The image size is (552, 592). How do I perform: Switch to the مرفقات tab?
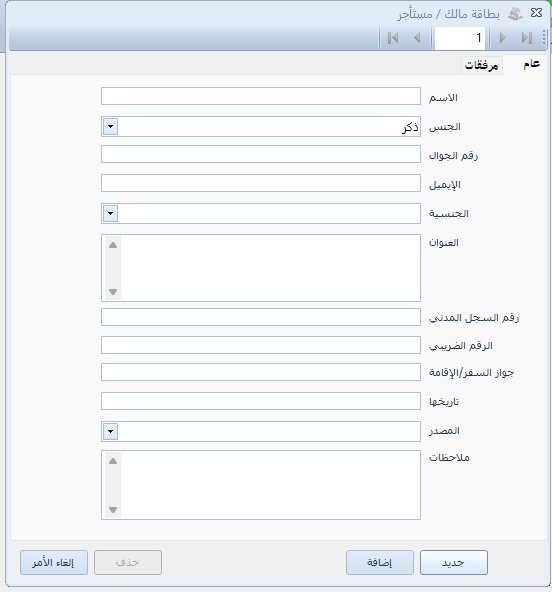(481, 65)
